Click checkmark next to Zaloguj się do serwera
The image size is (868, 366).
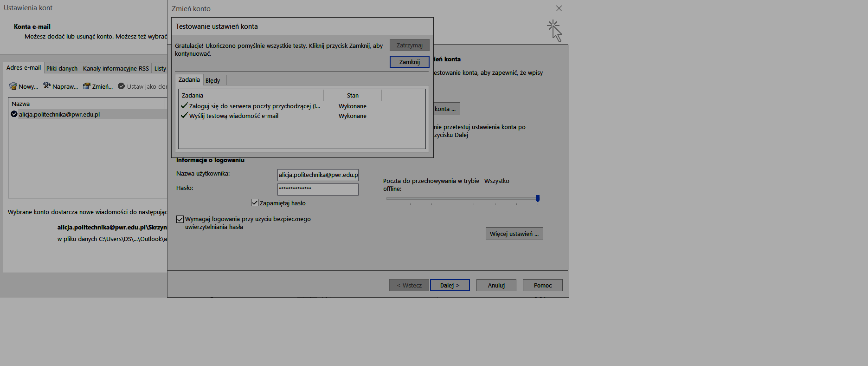coord(184,106)
